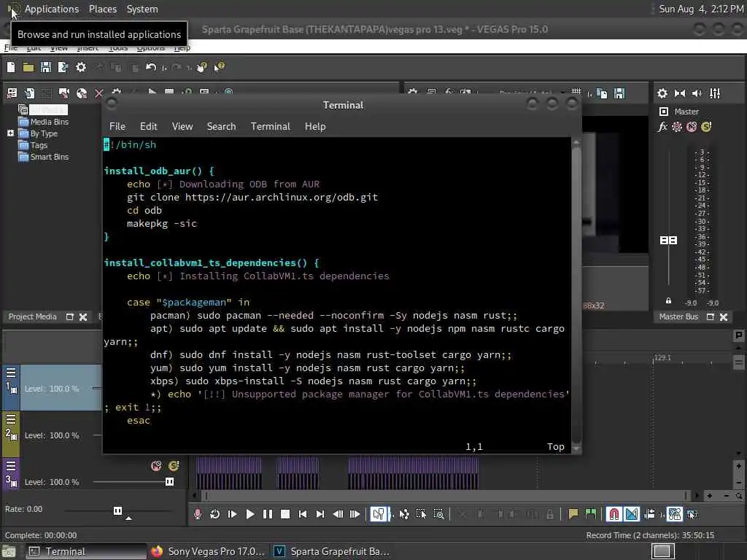Save preview snapshot to file icon

pos(619,93)
